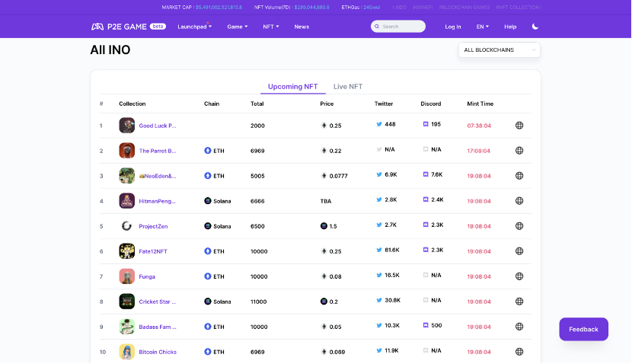This screenshot has height=364, width=632.
Task: Click the 17:08:04 mint time
Action: click(x=479, y=151)
